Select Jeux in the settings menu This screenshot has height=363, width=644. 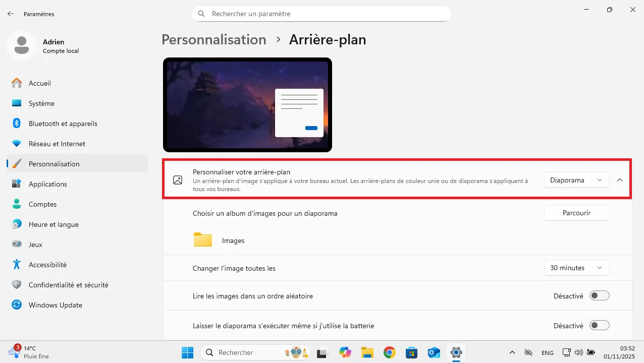(35, 245)
